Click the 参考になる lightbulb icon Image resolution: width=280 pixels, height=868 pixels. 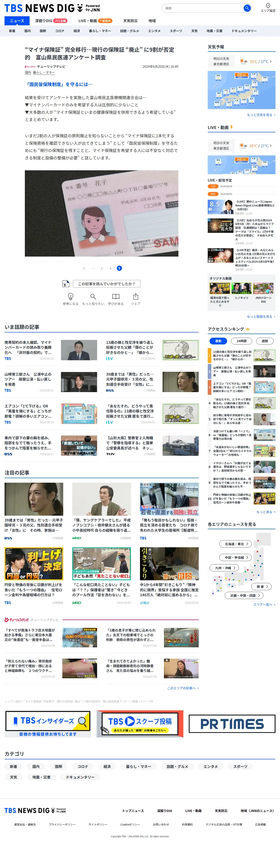(70, 297)
